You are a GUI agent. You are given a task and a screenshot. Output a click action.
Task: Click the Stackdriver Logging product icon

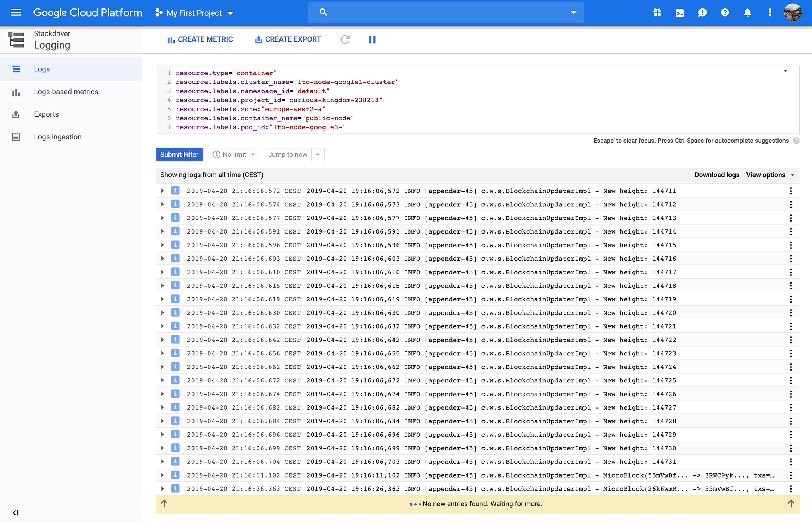(16, 39)
